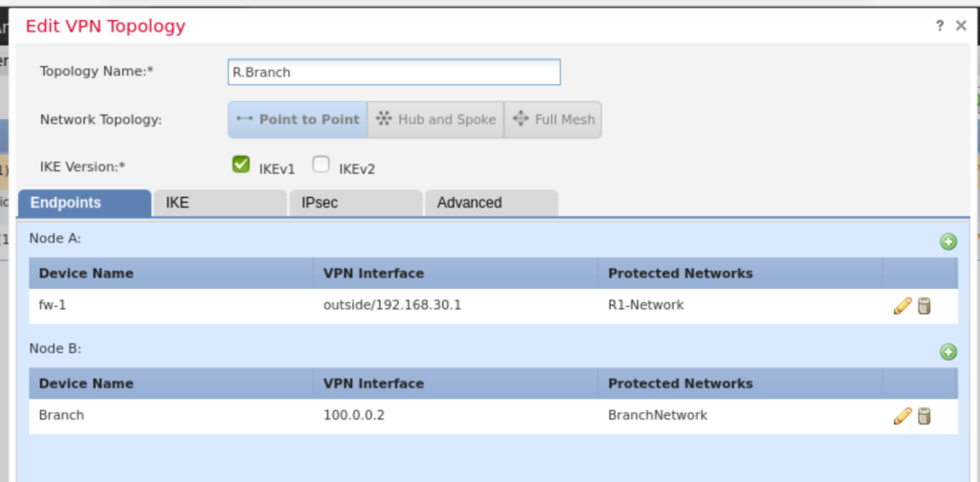The height and width of the screenshot is (482, 980).
Task: Open help with the question mark icon
Action: 940,26
